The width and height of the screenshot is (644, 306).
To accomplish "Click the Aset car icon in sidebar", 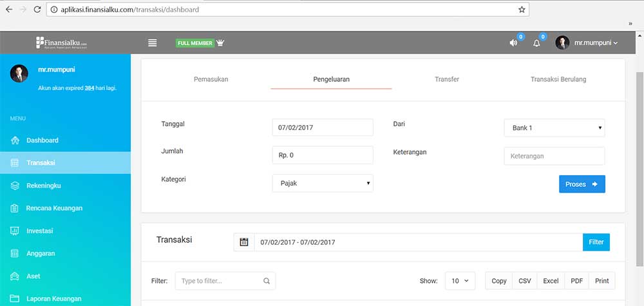I will click(x=15, y=276).
